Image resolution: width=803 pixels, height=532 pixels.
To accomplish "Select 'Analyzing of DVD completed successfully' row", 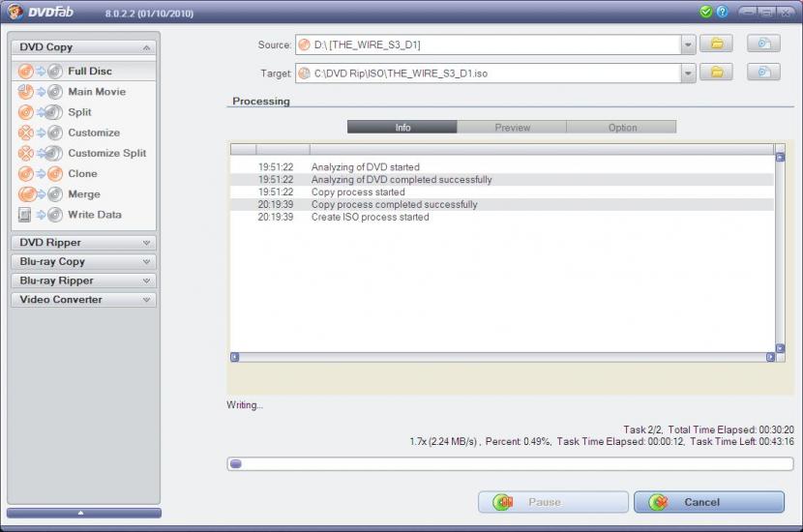I will pos(502,179).
